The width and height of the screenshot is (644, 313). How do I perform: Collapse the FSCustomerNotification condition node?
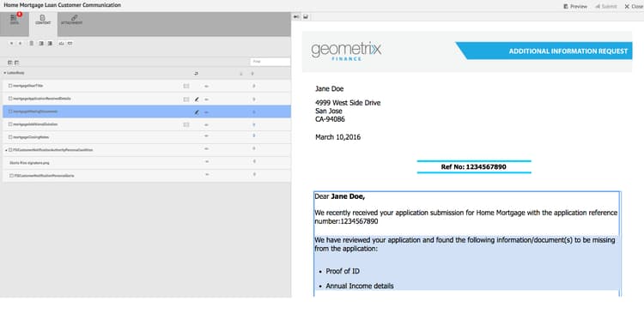click(6, 150)
